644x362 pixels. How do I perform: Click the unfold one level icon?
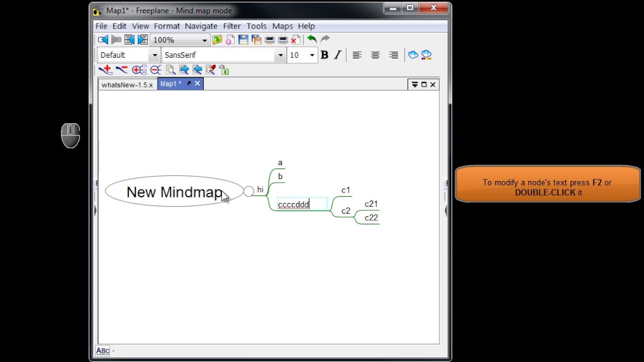139,70
